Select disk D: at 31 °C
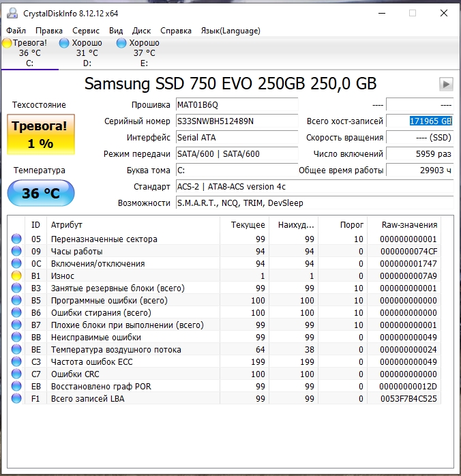 pyautogui.click(x=87, y=53)
